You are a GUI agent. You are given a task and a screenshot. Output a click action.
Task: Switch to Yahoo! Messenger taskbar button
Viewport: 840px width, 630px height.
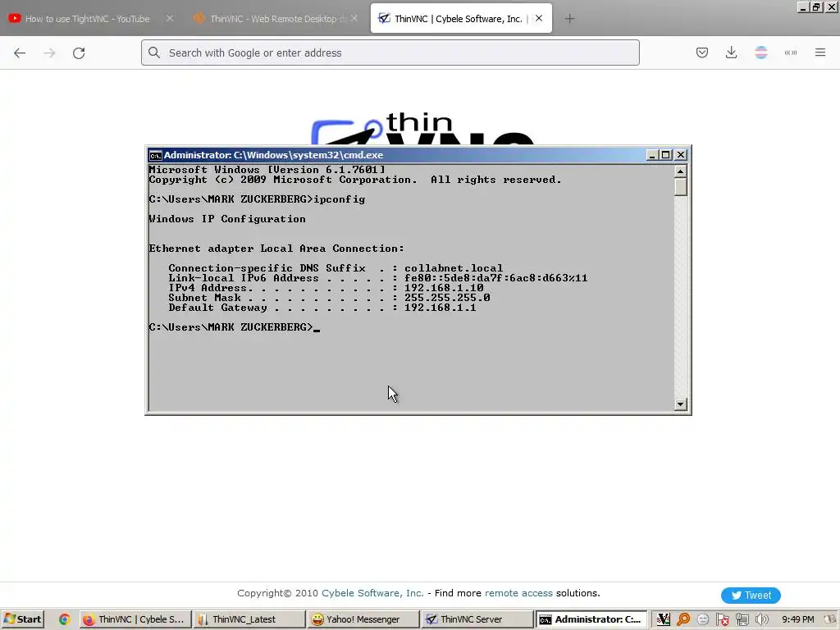pos(363,619)
